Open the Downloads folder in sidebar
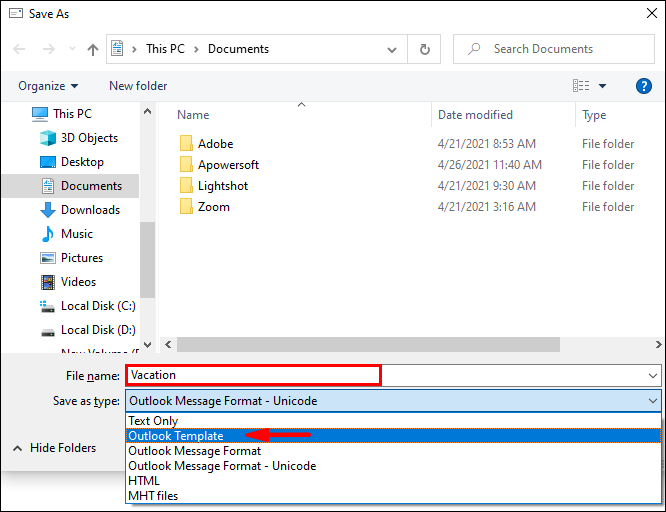The width and height of the screenshot is (666, 512). [x=90, y=210]
